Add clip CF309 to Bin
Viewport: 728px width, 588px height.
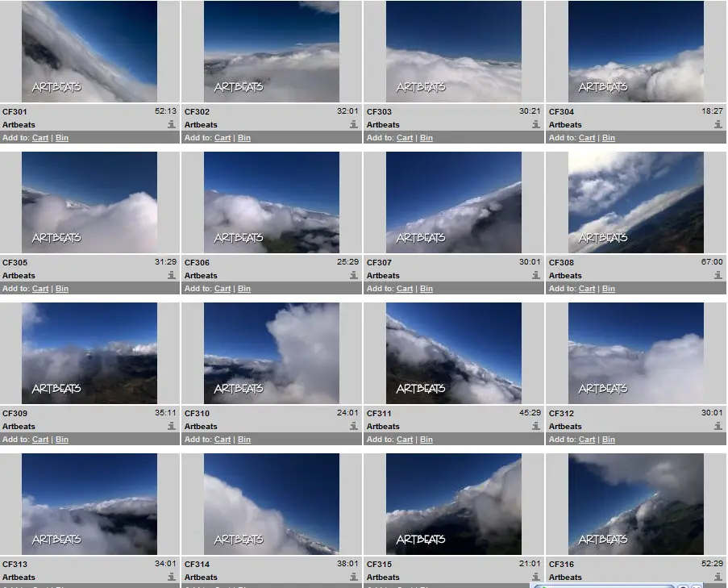[x=62, y=440]
